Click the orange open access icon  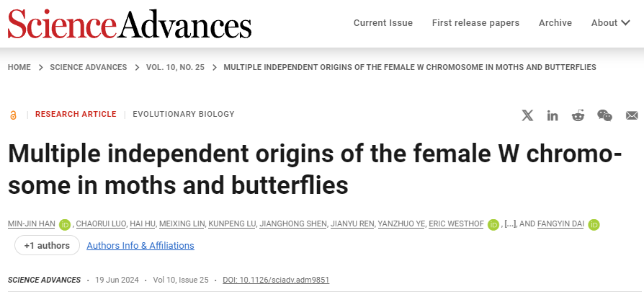(x=13, y=115)
